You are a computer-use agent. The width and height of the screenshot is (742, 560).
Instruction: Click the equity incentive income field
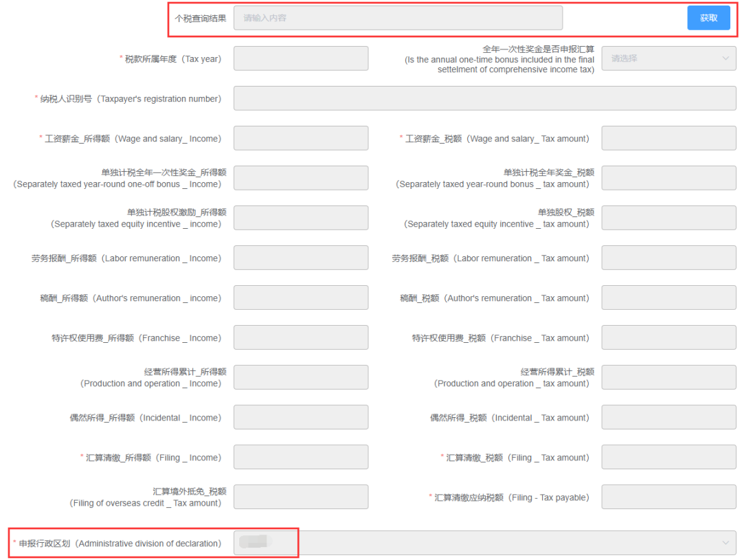pos(301,218)
